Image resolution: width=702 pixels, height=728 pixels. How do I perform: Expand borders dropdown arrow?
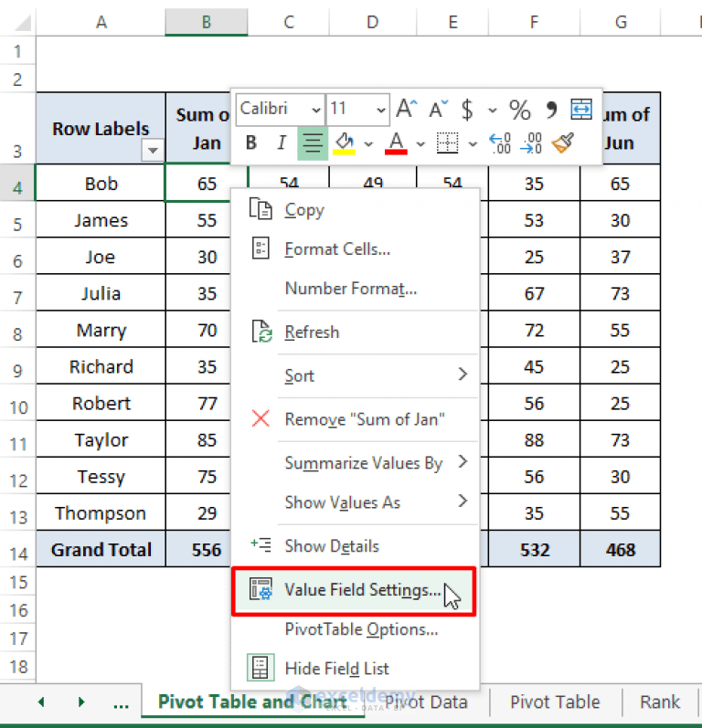[473, 144]
